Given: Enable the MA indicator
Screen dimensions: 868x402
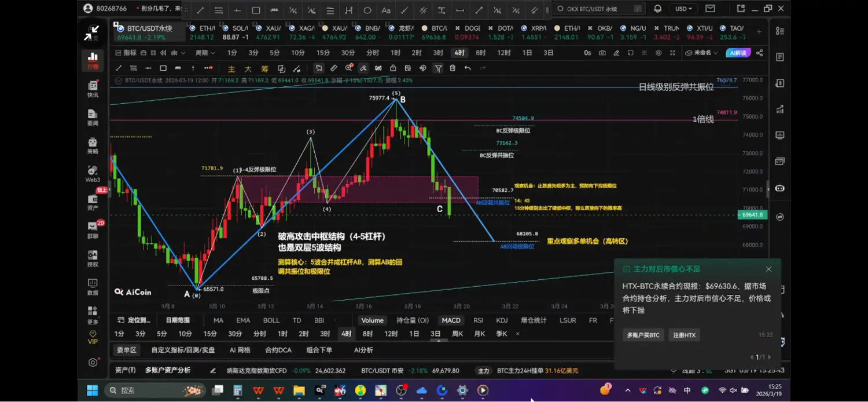Looking at the screenshot, I should click(x=218, y=320).
